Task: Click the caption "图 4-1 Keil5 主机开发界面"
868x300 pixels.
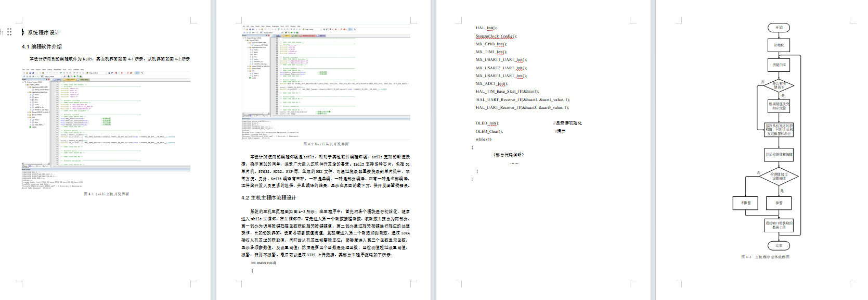Action: (x=106, y=194)
